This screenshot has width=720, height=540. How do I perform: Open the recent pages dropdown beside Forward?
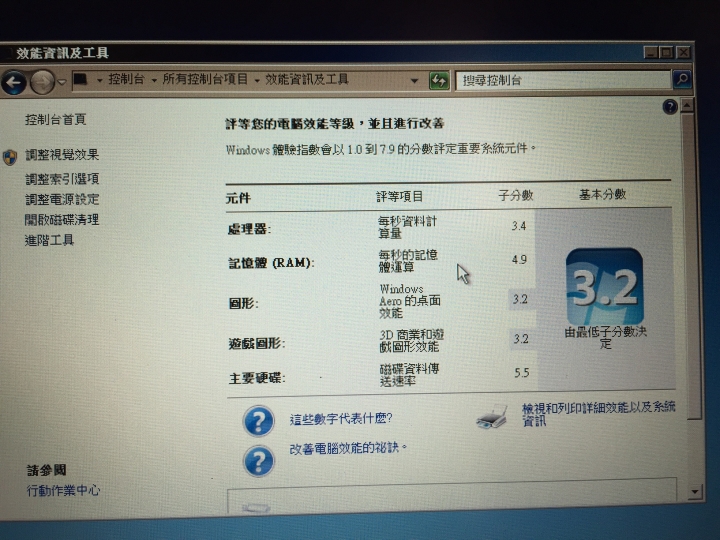(62, 82)
